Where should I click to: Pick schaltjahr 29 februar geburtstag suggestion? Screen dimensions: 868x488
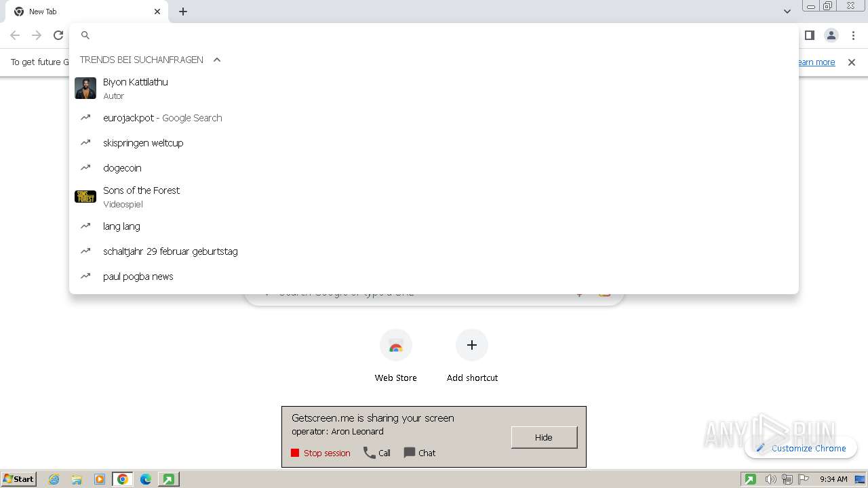tap(434, 251)
